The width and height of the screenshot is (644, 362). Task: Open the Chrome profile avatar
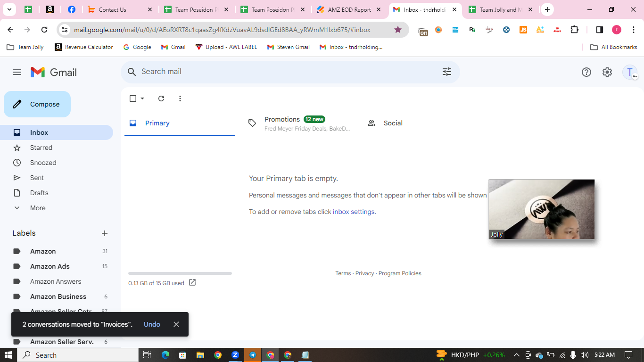[617, 30]
